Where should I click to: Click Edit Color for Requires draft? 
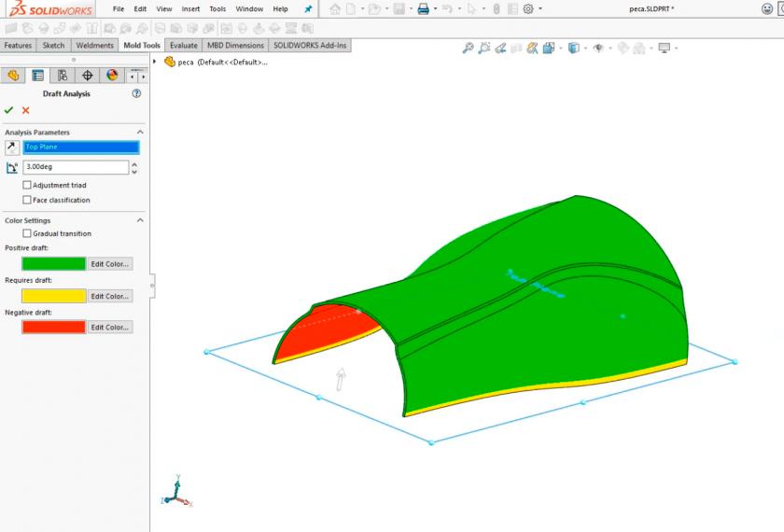point(109,296)
